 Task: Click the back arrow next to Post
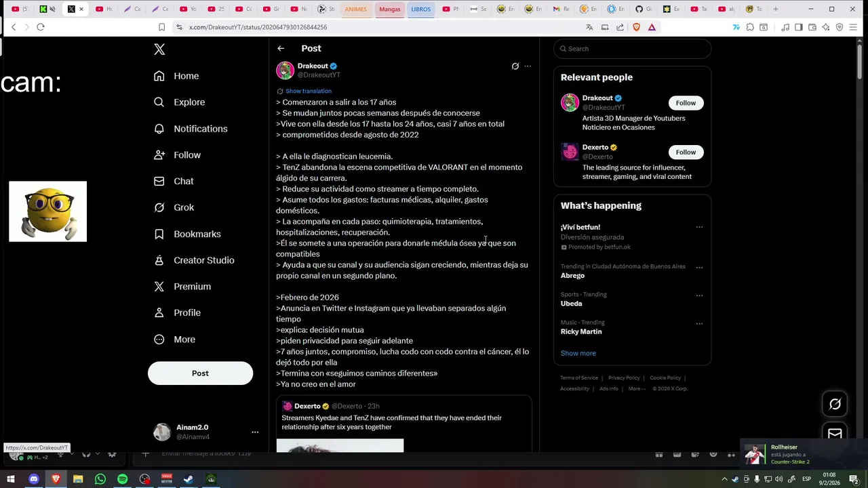(281, 49)
